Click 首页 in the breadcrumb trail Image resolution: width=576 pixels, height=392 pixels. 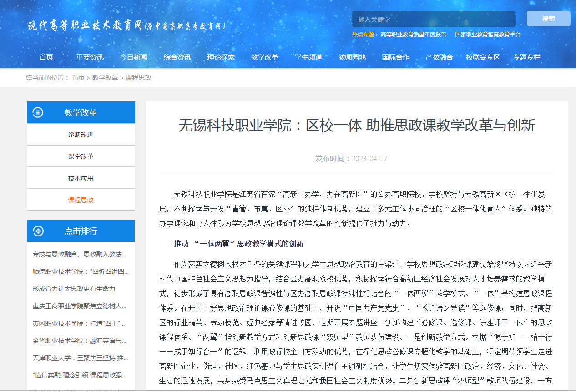pyautogui.click(x=78, y=78)
